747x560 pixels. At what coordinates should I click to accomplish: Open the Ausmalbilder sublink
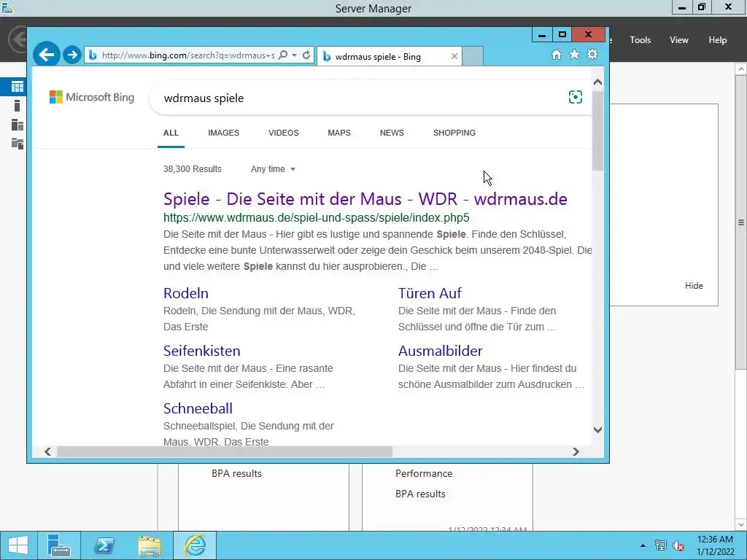tap(440, 351)
